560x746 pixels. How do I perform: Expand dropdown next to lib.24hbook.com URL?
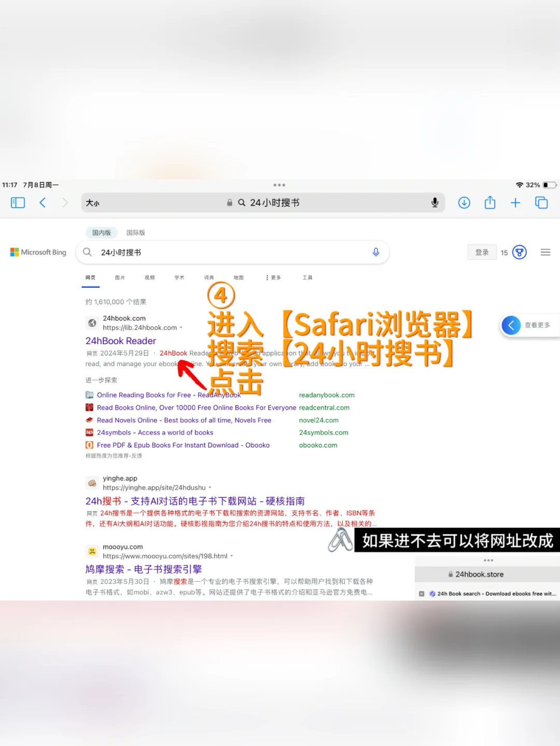point(181,328)
